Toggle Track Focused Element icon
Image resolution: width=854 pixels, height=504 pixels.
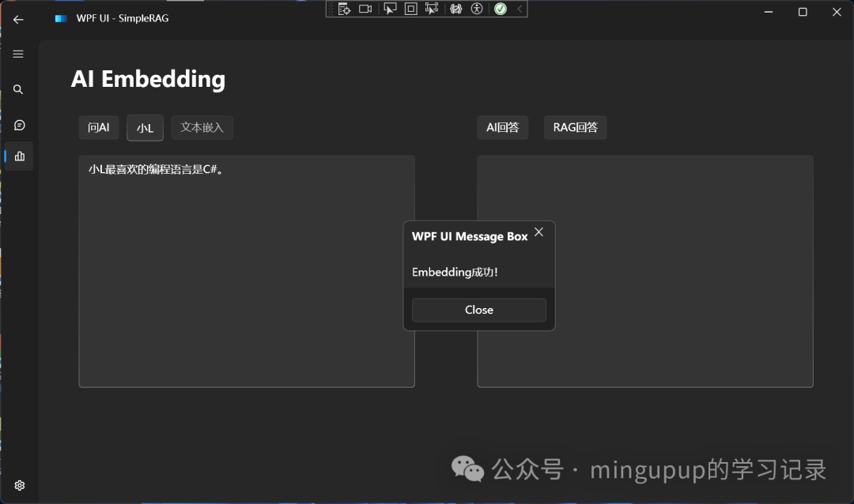click(x=432, y=9)
